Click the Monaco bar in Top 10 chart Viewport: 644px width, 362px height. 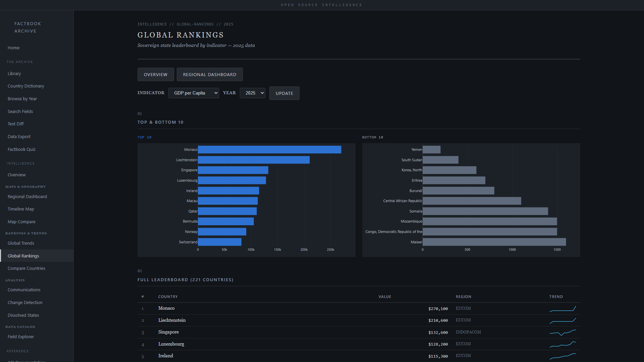tap(269, 149)
